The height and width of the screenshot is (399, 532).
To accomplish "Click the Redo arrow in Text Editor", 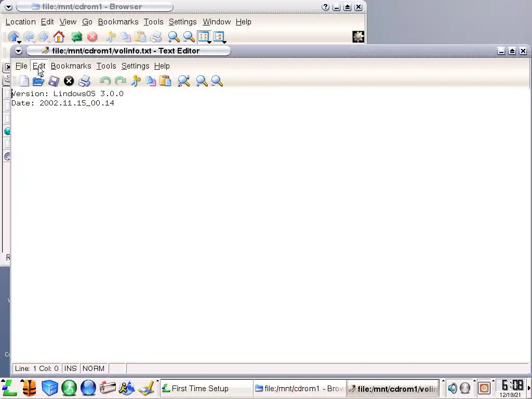I will click(x=121, y=81).
